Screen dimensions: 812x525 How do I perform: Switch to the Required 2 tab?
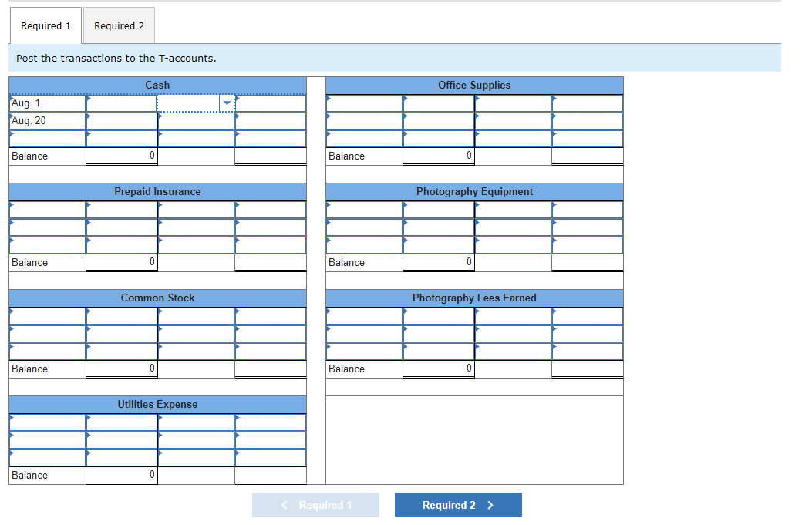pos(119,25)
